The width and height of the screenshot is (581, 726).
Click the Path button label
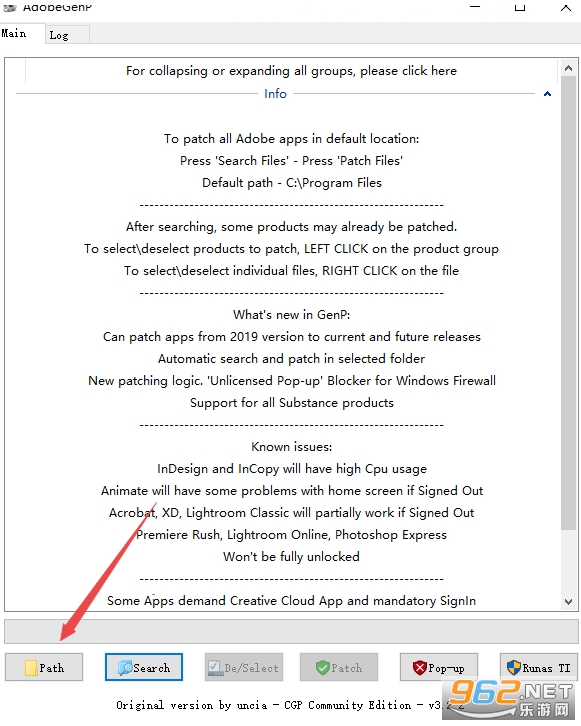[x=51, y=668]
